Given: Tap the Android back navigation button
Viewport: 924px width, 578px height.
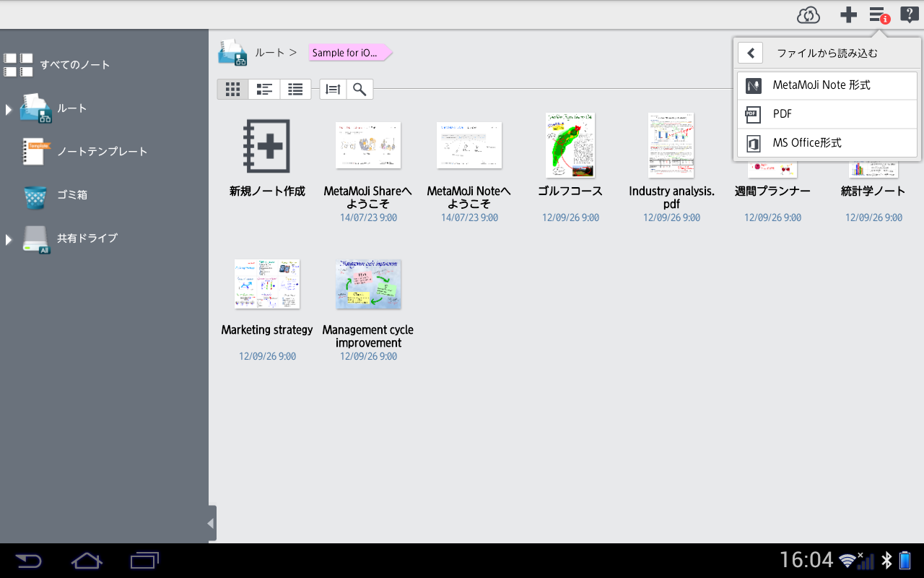Looking at the screenshot, I should (x=28, y=561).
